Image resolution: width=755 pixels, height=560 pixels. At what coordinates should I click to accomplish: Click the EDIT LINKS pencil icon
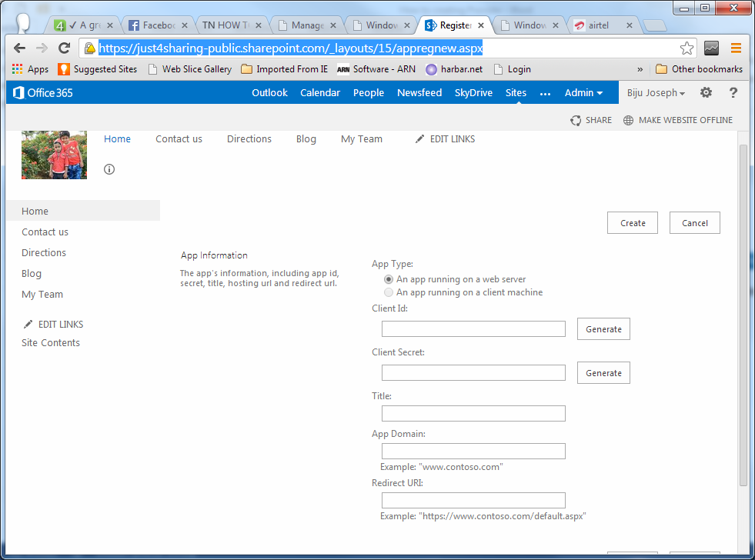[x=419, y=138]
